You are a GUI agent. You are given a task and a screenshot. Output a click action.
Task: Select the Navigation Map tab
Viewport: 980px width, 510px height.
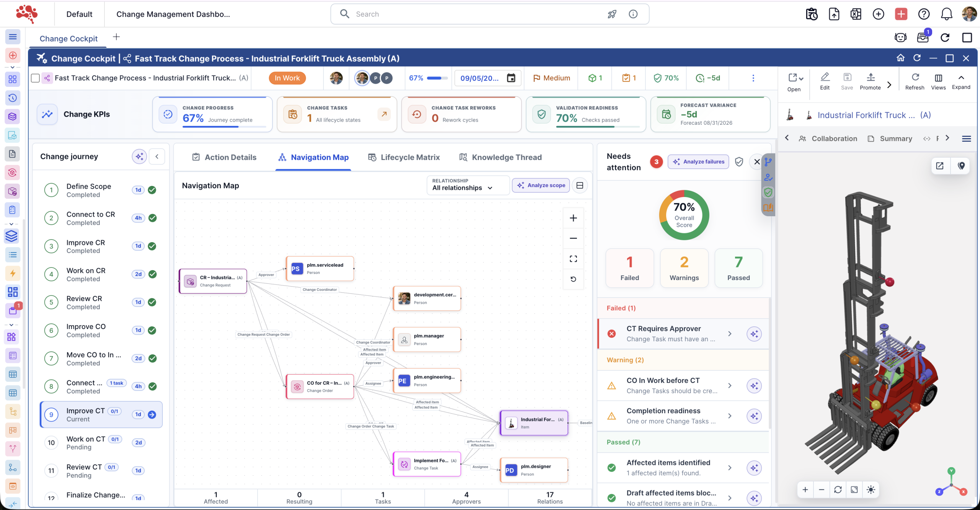click(314, 157)
